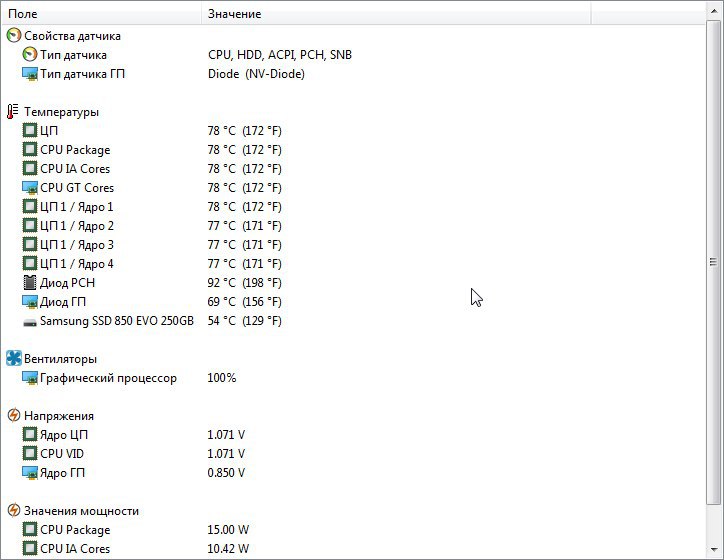The height and width of the screenshot is (560, 724).
Task: Click the Диод ГП monitor icon
Action: (x=30, y=302)
